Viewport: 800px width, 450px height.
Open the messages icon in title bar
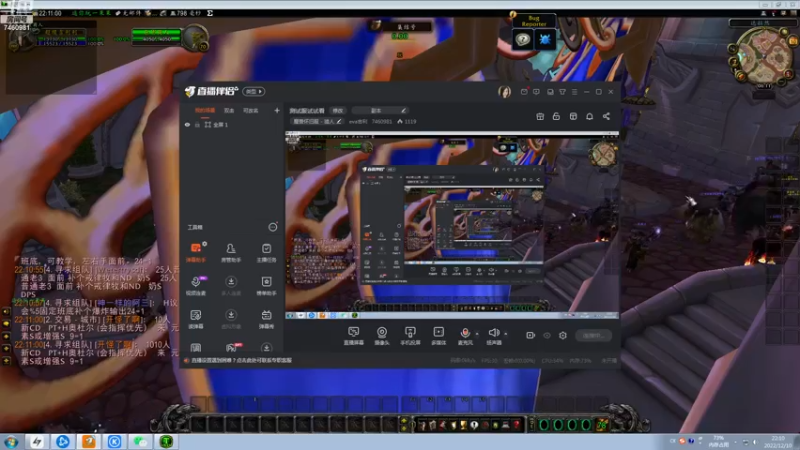pyautogui.click(x=524, y=92)
